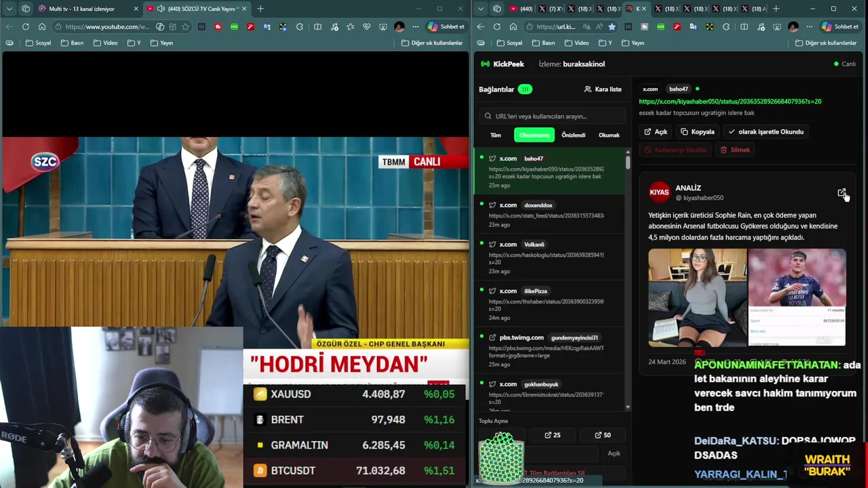Open Diğer sık kullanılanlar folder in right browser

(x=825, y=43)
